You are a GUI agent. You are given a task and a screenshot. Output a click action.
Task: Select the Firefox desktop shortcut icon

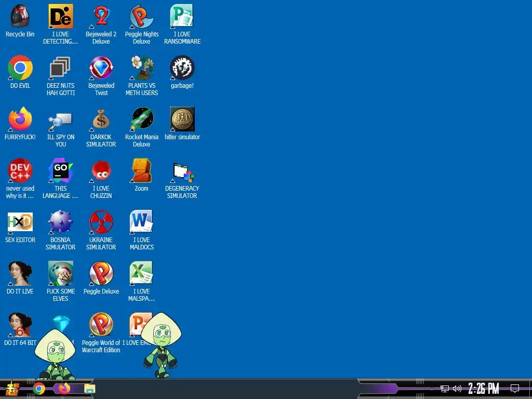20,119
